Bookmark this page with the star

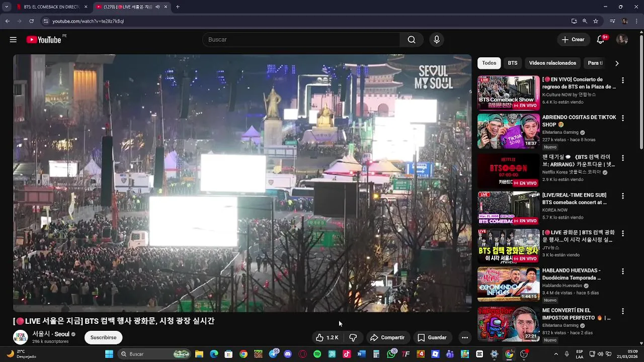(x=596, y=21)
